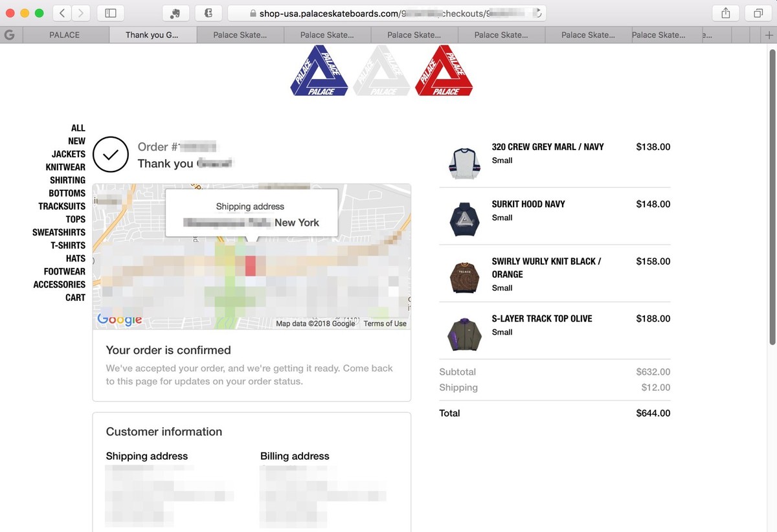Image resolution: width=777 pixels, height=532 pixels.
Task: Click the $12.00 shipping cost
Action: tap(656, 387)
